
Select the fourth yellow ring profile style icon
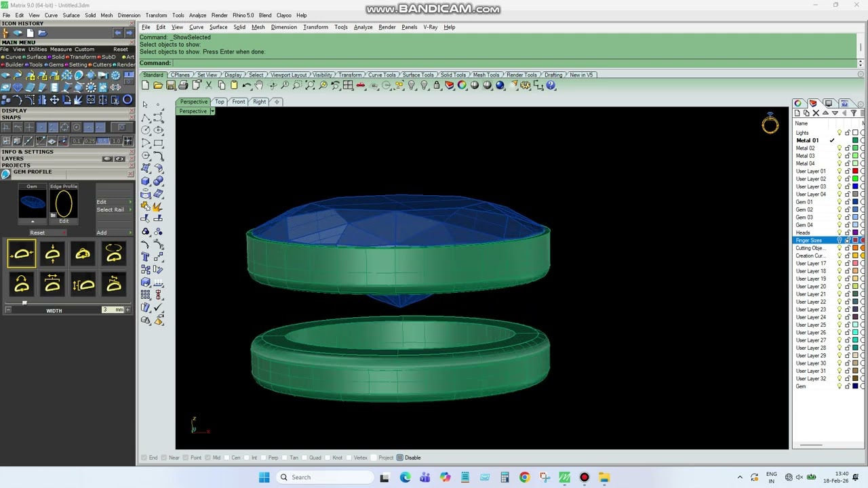coord(113,254)
